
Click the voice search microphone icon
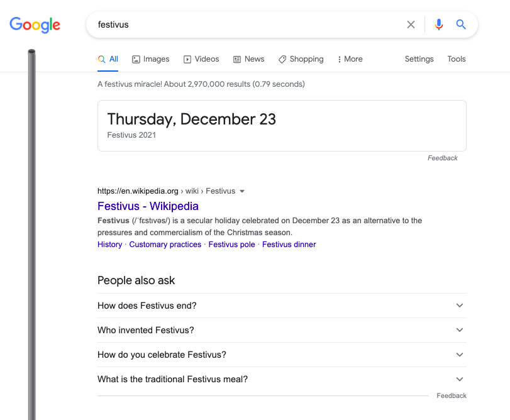pos(438,24)
